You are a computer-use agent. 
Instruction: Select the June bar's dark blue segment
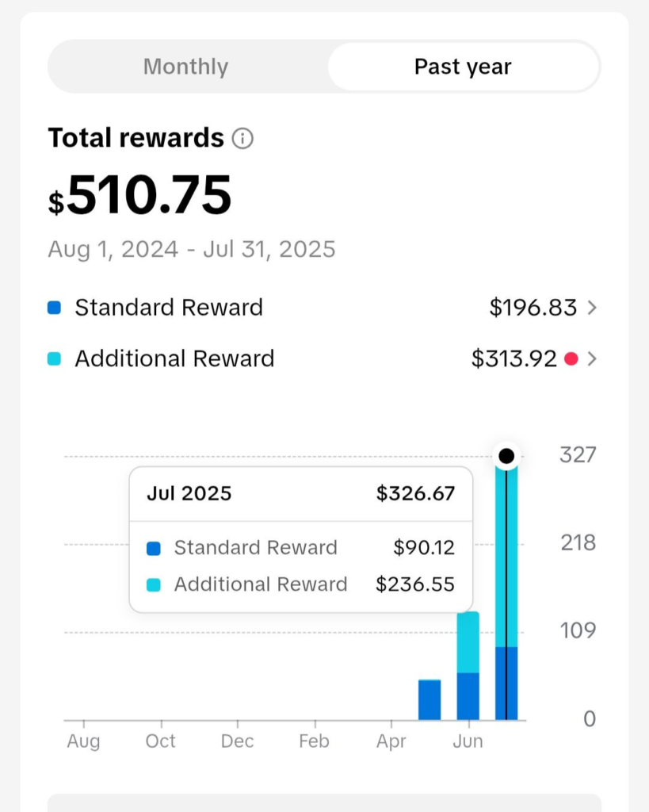(468, 696)
